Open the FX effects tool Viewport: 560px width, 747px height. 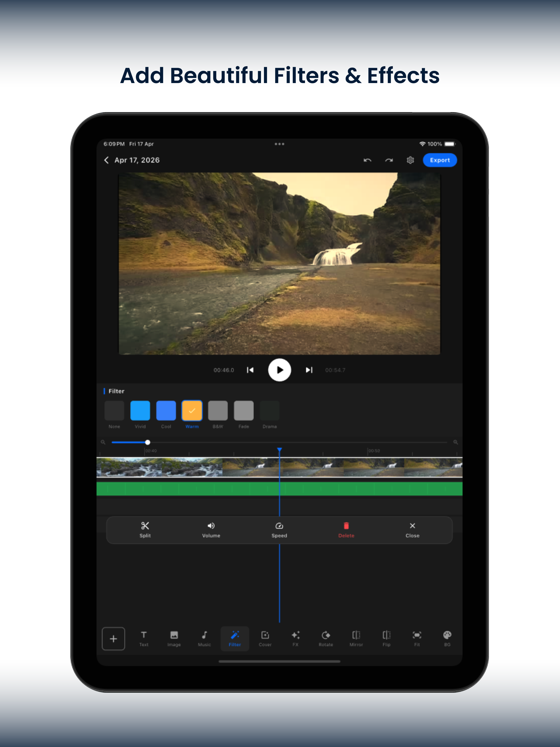pos(295,639)
